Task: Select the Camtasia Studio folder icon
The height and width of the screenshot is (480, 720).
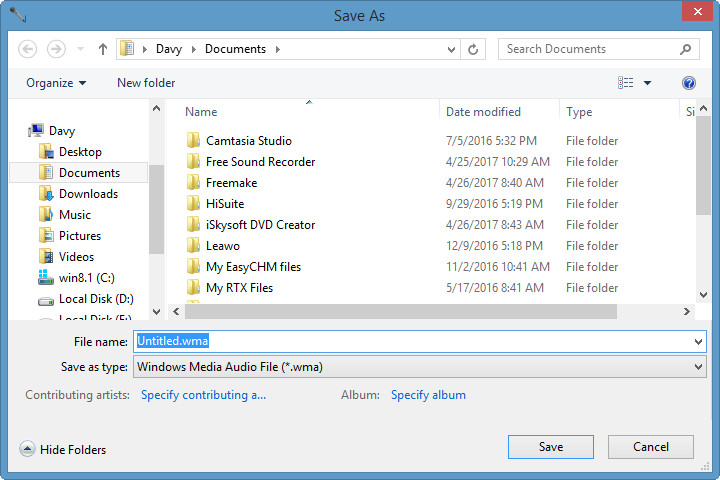Action: pyautogui.click(x=194, y=141)
